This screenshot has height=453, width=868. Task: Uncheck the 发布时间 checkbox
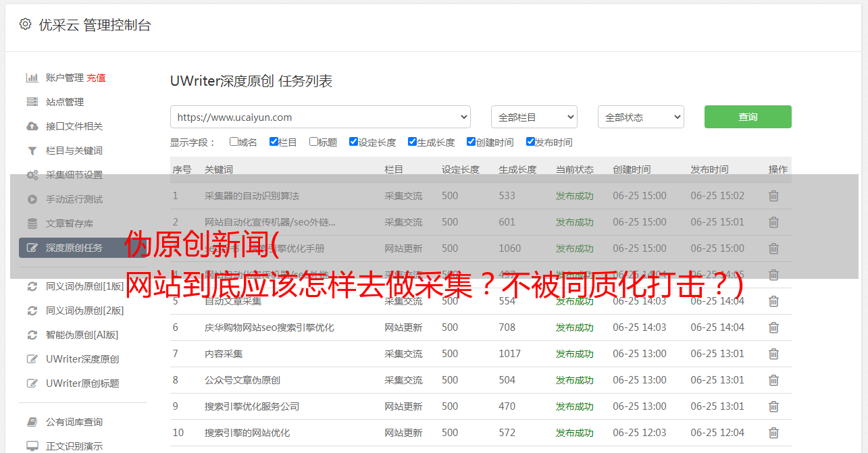click(x=530, y=142)
